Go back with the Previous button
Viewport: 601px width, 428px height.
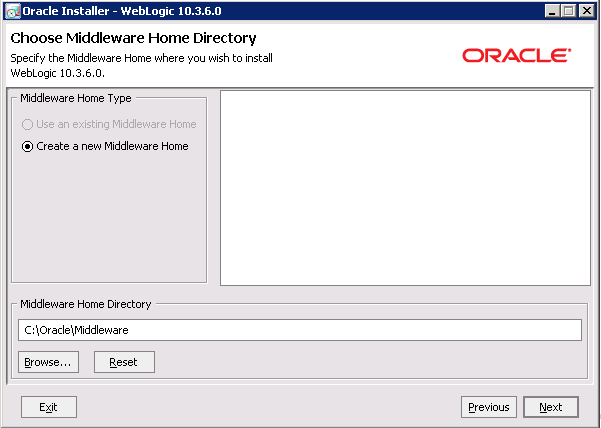489,407
